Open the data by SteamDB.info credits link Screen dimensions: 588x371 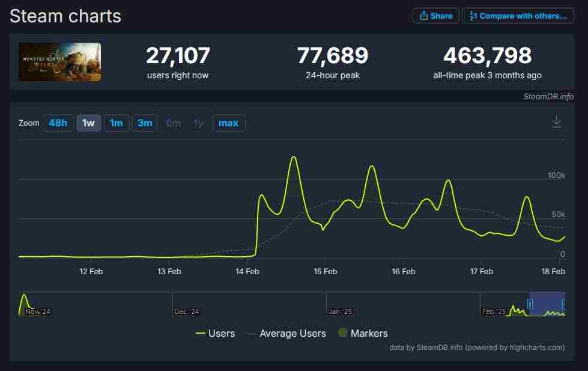pos(477,348)
